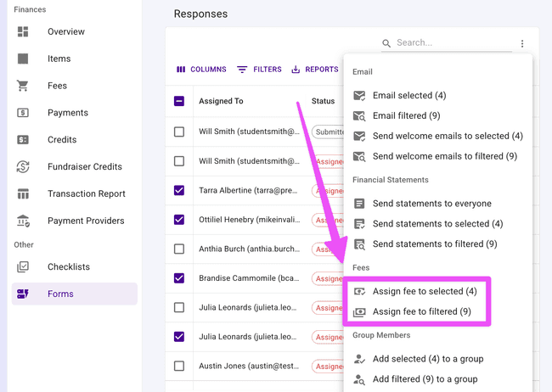
Task: Click the Payment Providers bank icon
Action: 23,221
